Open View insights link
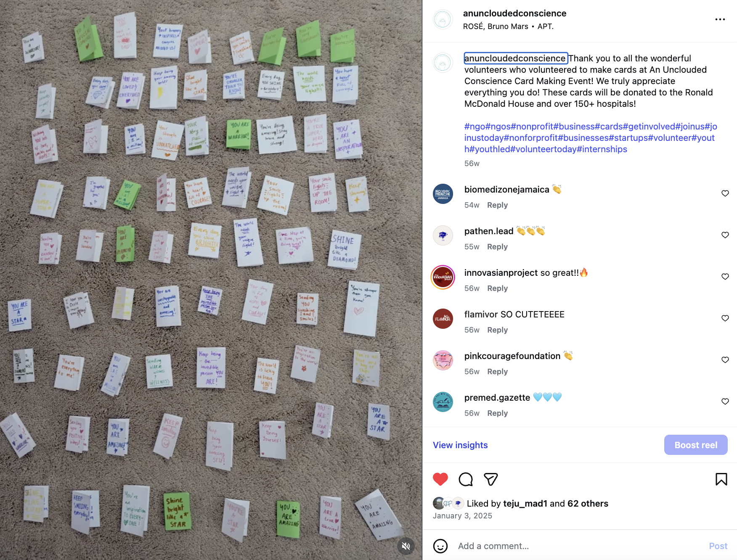This screenshot has height=560, width=737. (x=460, y=445)
